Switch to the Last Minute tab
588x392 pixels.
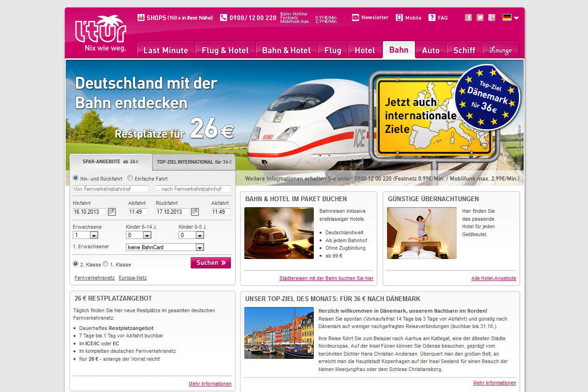point(166,50)
